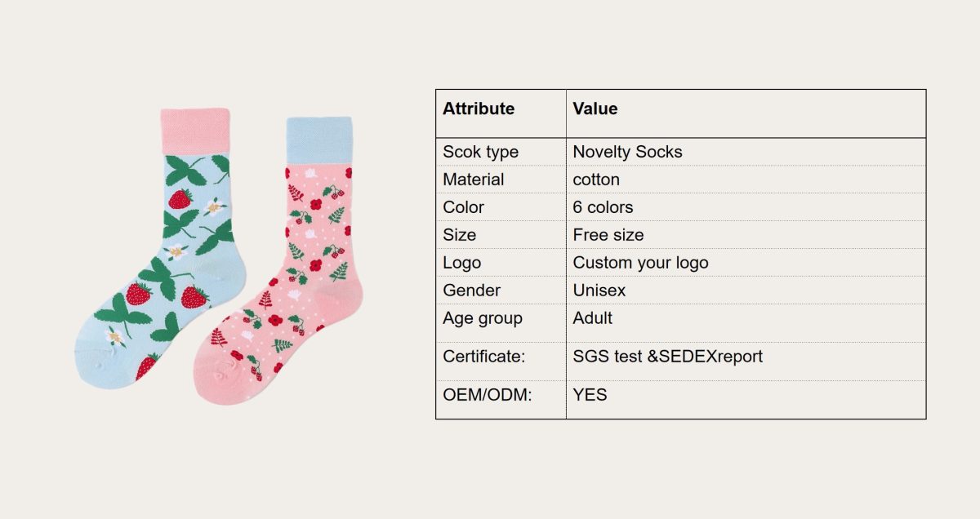Select the 'OEM/ODM:' attribute label
980x519 pixels.
coord(488,396)
